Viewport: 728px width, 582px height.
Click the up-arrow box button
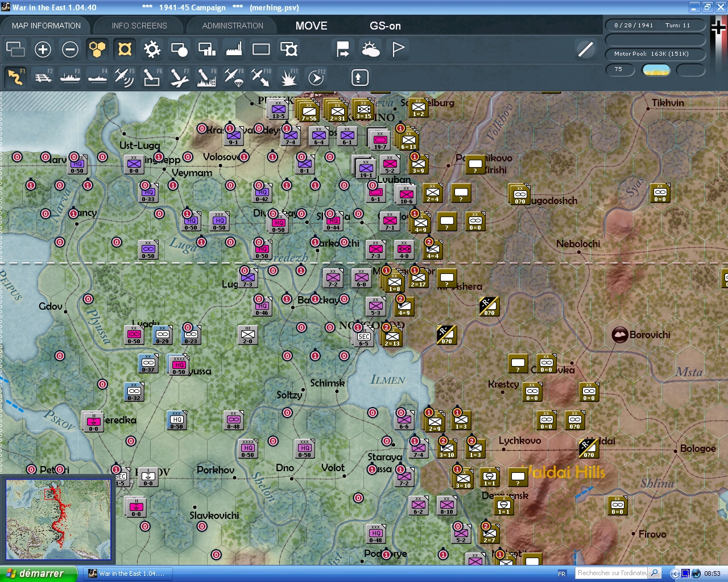click(359, 77)
